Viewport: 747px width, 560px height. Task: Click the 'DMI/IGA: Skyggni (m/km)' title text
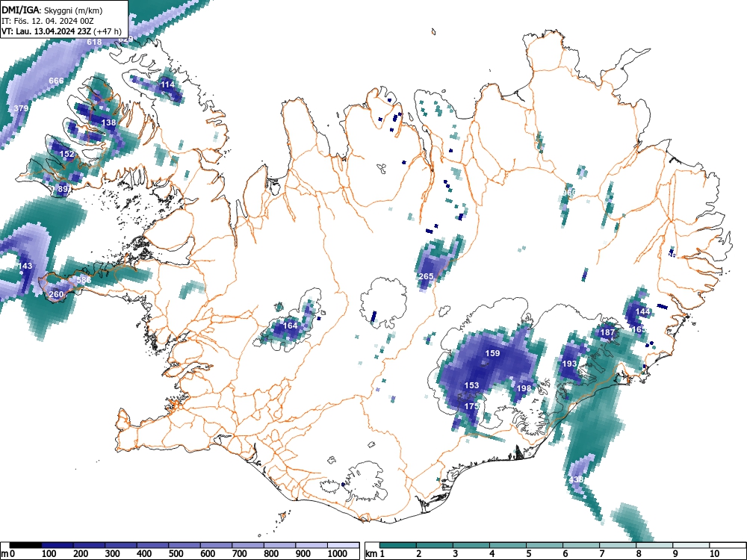[x=52, y=10]
